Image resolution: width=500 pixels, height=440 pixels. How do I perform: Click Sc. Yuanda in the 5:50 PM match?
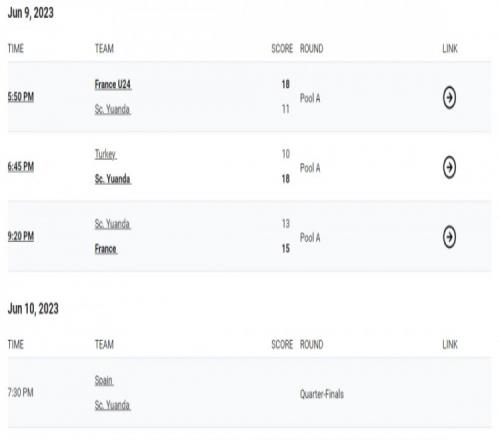112,109
